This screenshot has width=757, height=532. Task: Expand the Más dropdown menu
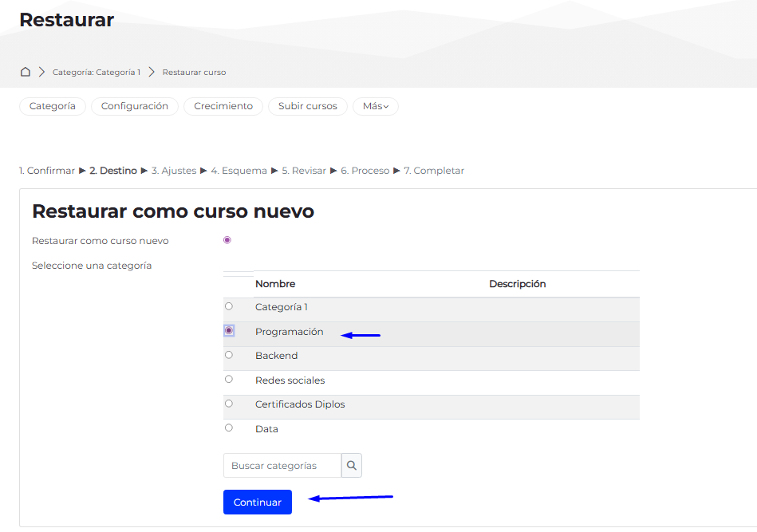click(375, 106)
